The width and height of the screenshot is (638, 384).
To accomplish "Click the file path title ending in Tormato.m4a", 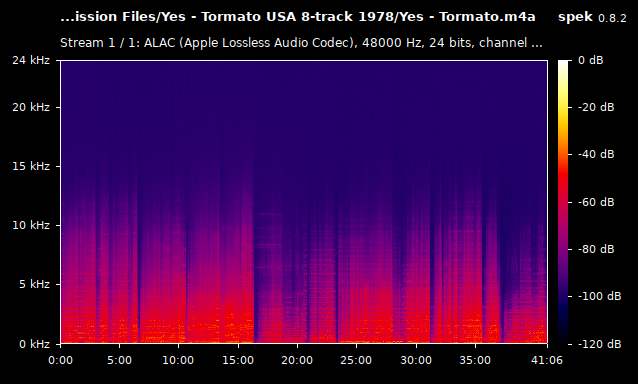I will (x=298, y=17).
